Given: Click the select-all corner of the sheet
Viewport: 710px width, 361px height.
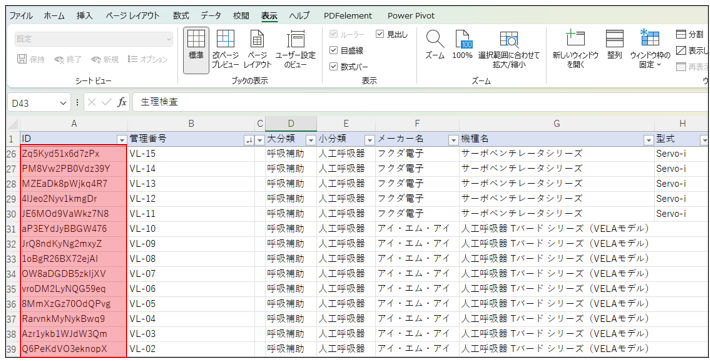Looking at the screenshot, I should click(x=13, y=124).
